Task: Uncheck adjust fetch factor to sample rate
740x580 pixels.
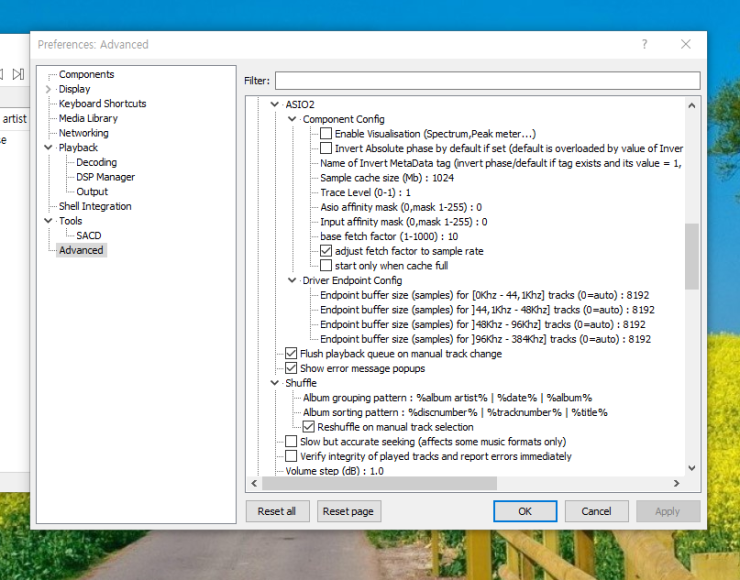Action: tap(326, 251)
